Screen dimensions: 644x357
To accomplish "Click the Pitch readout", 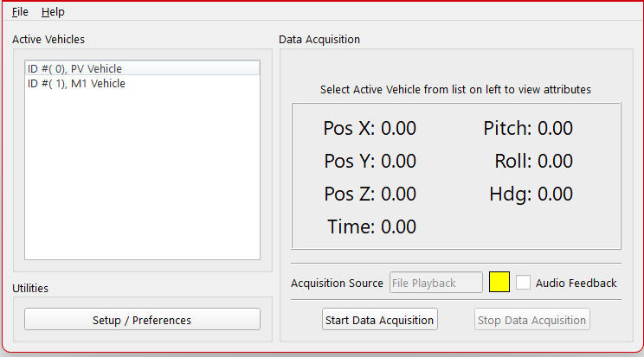I will [528, 129].
